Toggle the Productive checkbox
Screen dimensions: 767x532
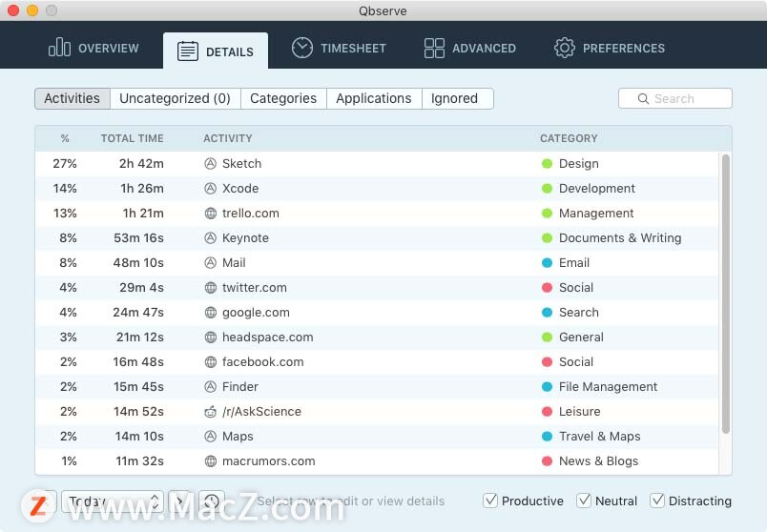tap(490, 501)
